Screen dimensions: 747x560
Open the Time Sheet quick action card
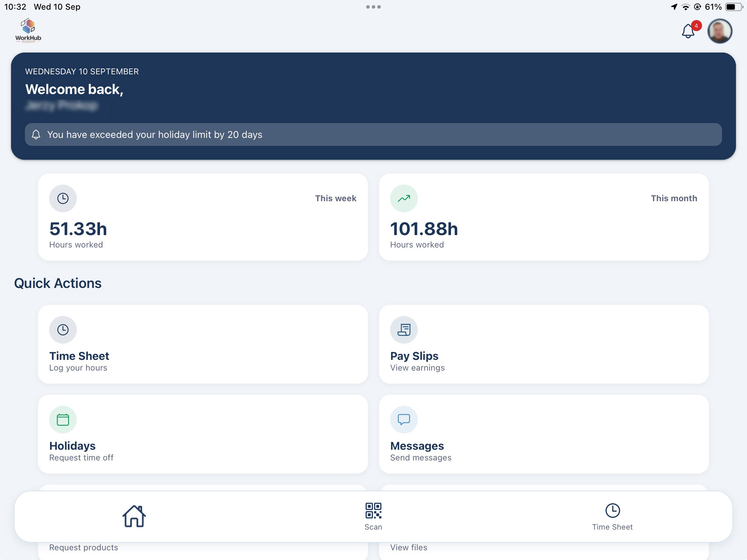pos(203,344)
